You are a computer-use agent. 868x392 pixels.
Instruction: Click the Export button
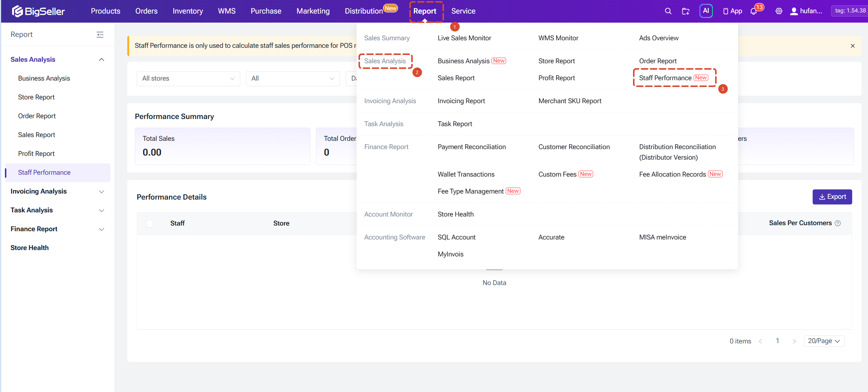832,197
